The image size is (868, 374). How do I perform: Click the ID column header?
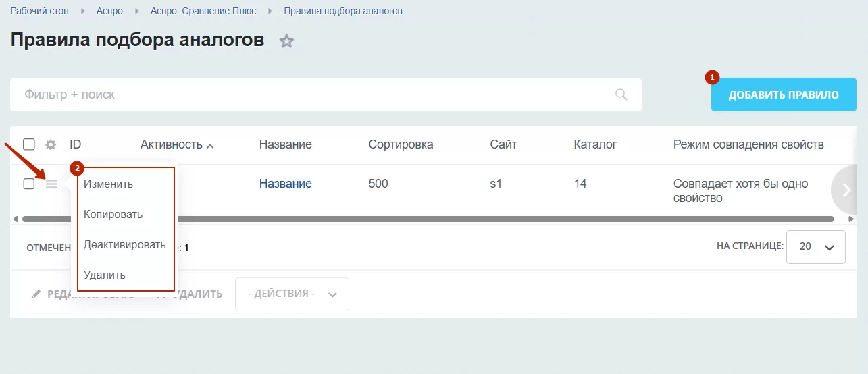(x=76, y=144)
